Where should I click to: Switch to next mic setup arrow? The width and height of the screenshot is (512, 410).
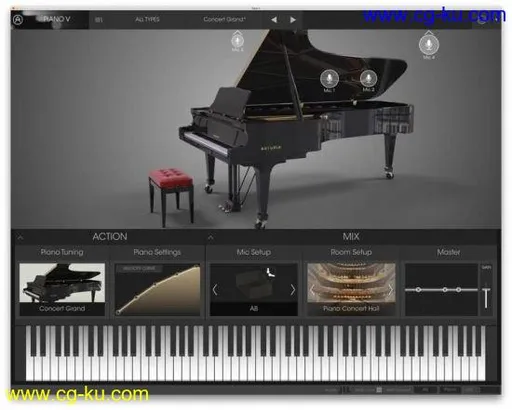(292, 290)
